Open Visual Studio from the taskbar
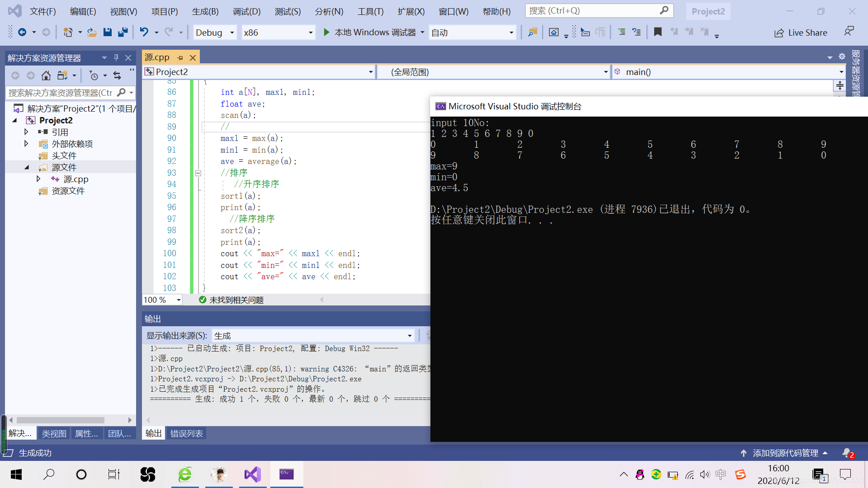Image resolution: width=868 pixels, height=488 pixels. tap(253, 474)
